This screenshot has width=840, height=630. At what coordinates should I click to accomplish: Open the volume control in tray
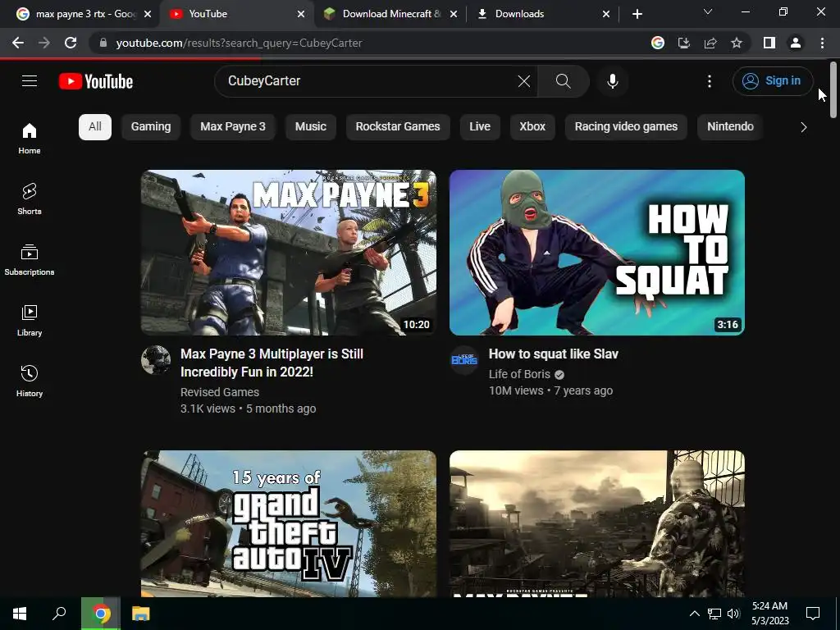(733, 614)
